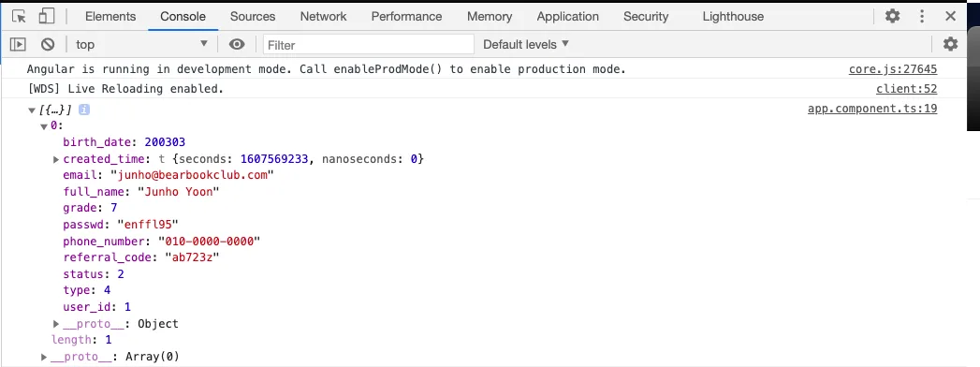This screenshot has width=980, height=367.
Task: Show the console sidebar panel icon
Action: 18,44
